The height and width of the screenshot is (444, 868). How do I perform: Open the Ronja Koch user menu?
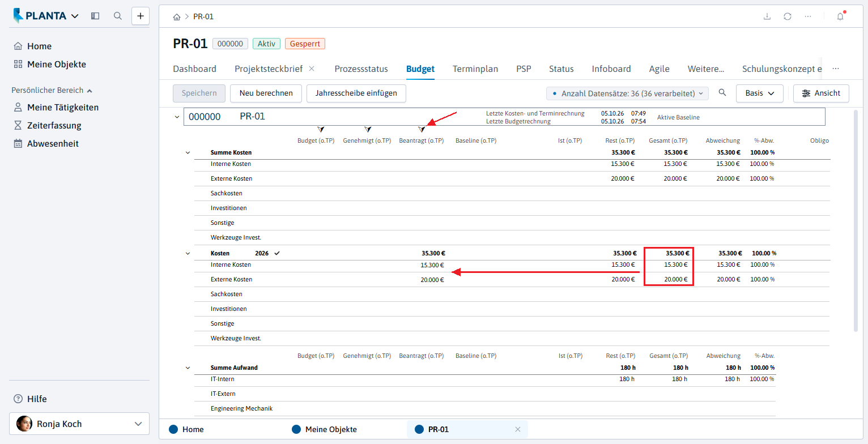(79, 424)
